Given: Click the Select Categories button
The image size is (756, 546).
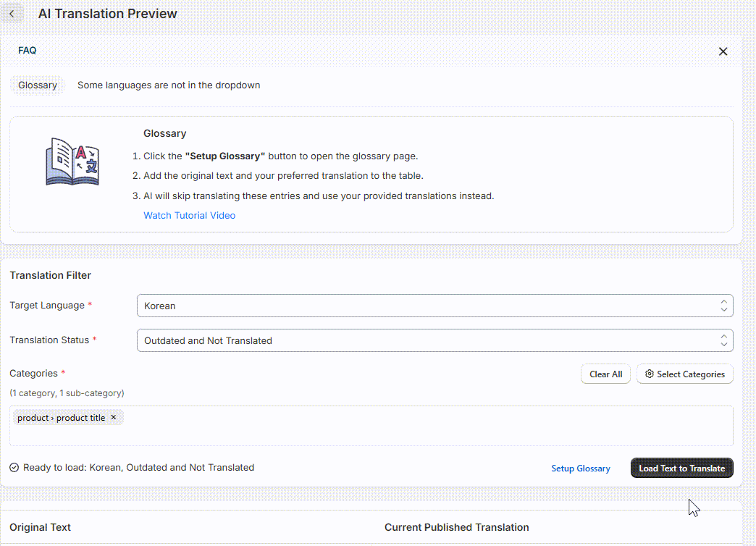Looking at the screenshot, I should 685,374.
